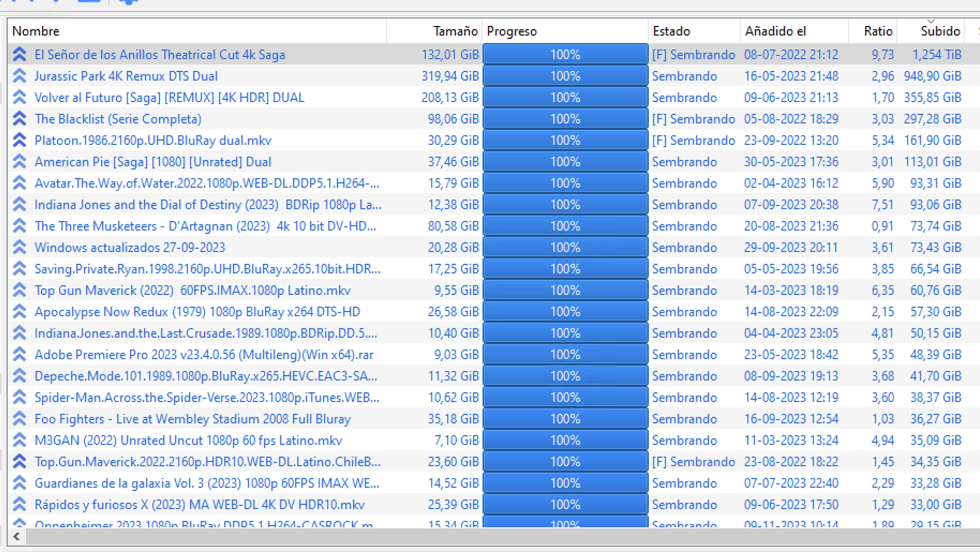Click the ratio 2,29 for Guardianes de la galaxia
The height and width of the screenshot is (552, 980).
882,483
